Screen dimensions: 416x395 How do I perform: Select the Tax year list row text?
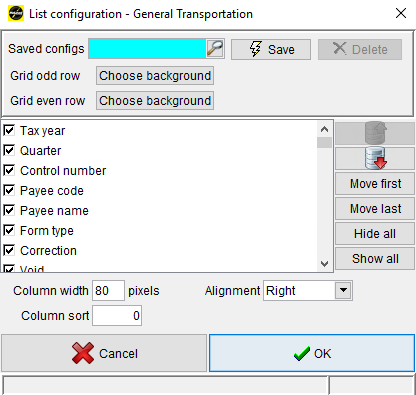click(42, 131)
